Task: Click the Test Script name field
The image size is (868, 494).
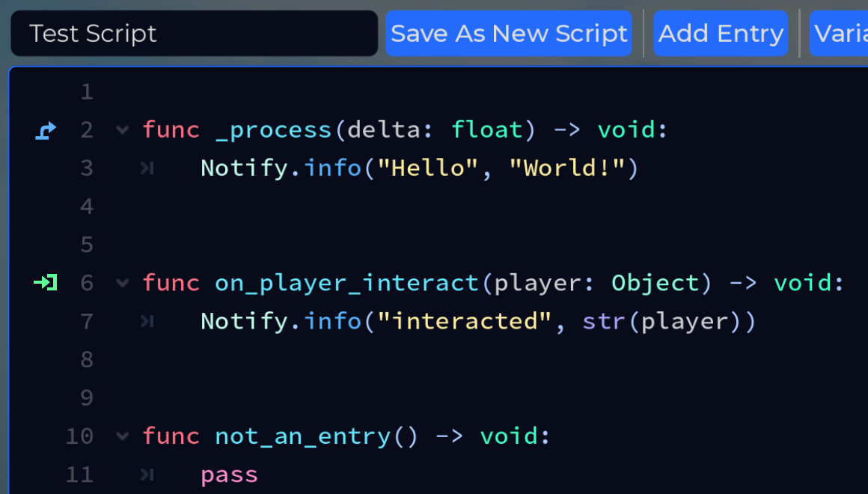Action: point(194,33)
